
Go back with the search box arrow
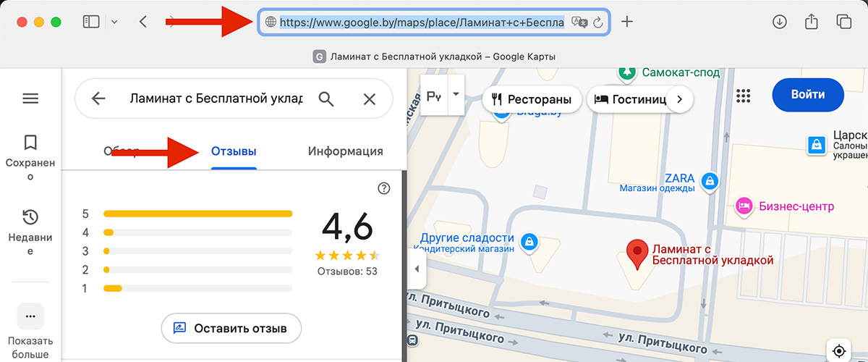(x=98, y=98)
